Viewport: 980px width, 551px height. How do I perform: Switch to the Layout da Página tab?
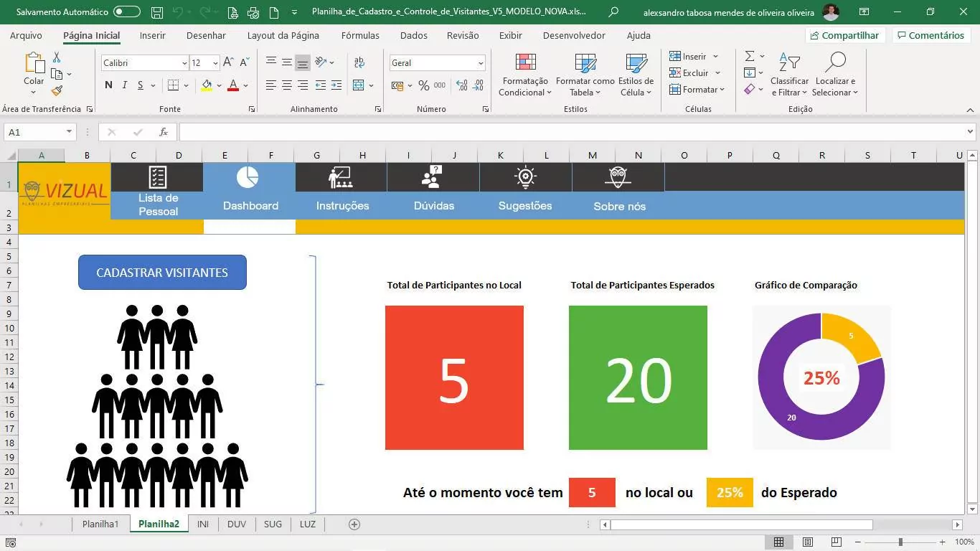pyautogui.click(x=283, y=35)
